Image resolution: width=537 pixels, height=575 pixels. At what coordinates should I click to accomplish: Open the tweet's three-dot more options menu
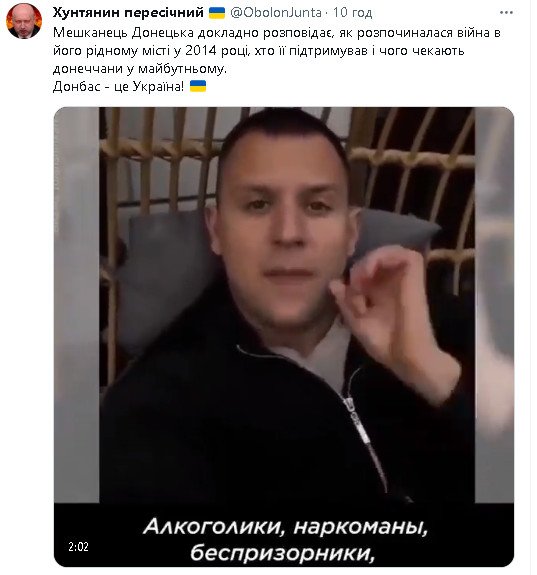[506, 13]
